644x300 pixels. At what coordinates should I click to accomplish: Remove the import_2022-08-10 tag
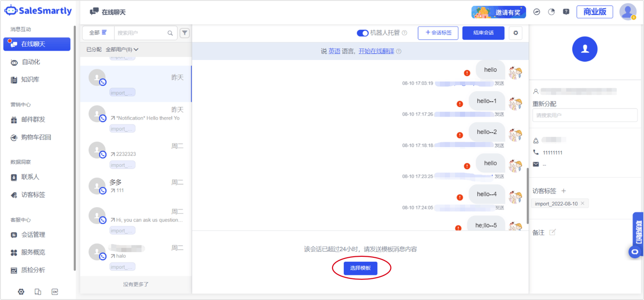(583, 204)
